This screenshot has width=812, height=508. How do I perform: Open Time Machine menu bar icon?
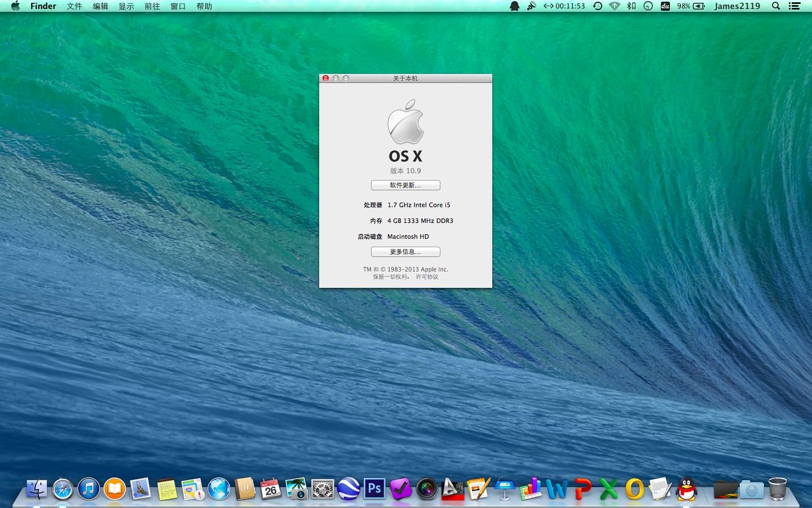[x=598, y=6]
